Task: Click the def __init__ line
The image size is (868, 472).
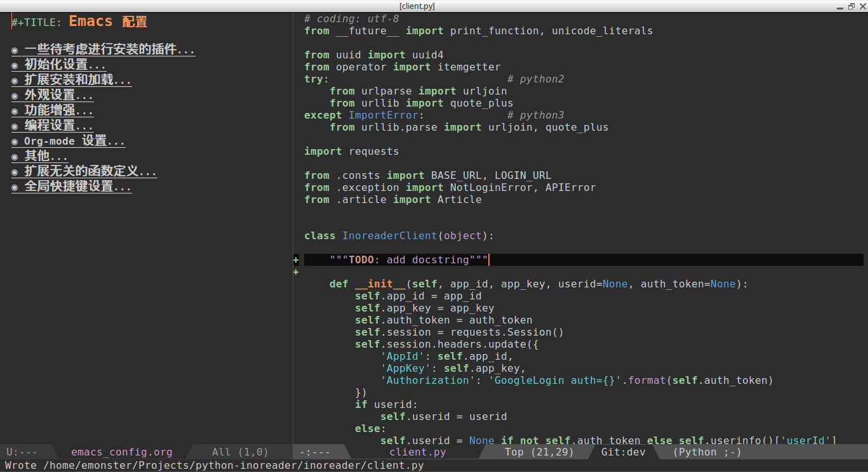Action: (x=538, y=284)
